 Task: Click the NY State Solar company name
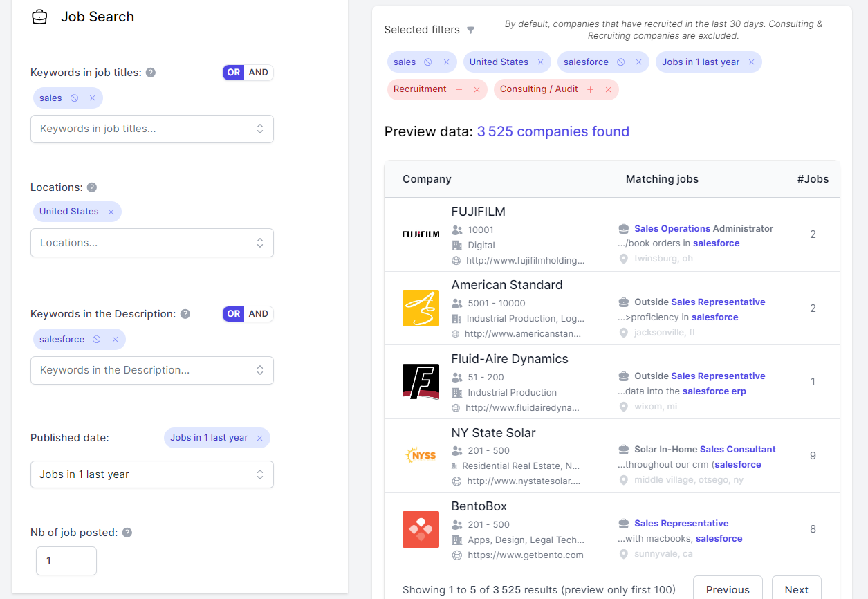point(494,433)
